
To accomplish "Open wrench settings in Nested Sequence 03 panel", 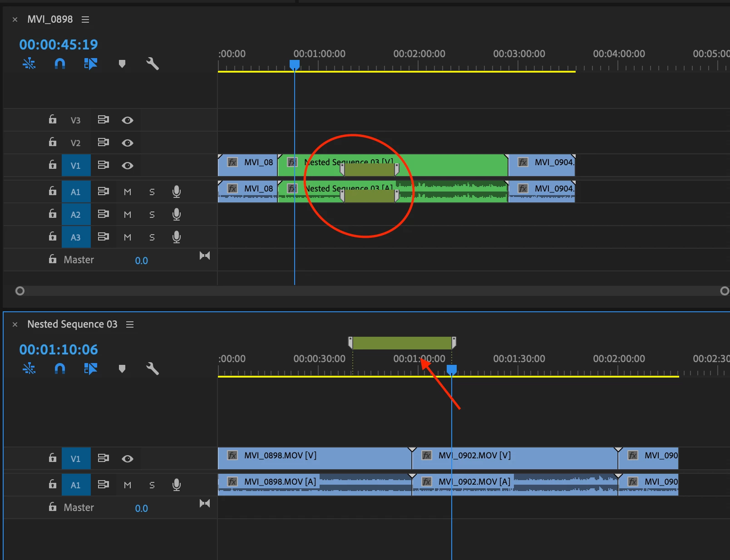I will tap(153, 368).
